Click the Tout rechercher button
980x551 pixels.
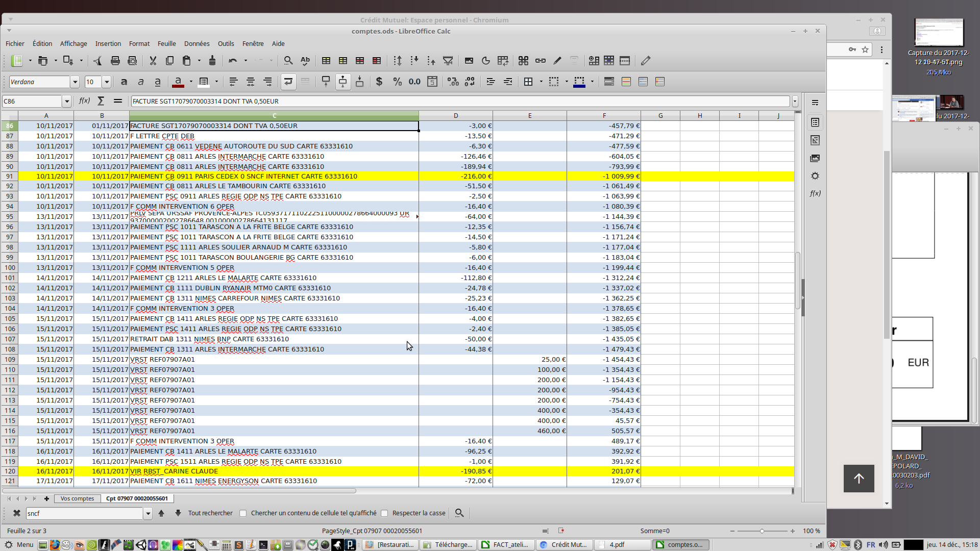coord(210,513)
